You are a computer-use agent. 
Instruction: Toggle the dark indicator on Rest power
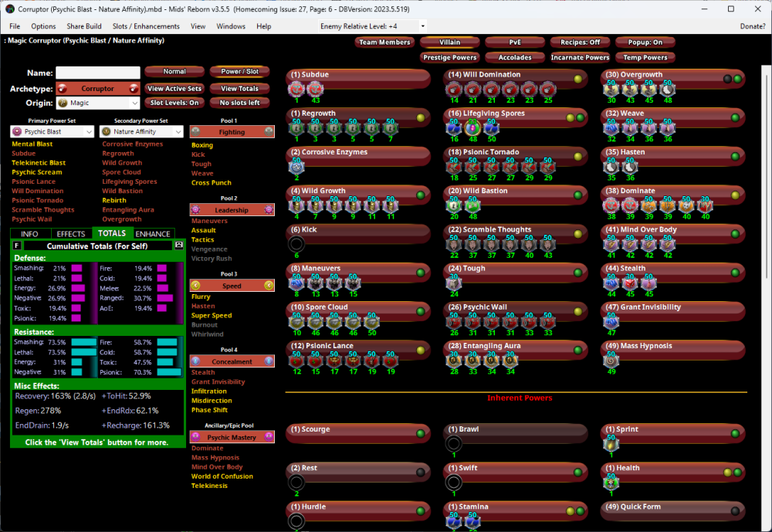pos(420,472)
